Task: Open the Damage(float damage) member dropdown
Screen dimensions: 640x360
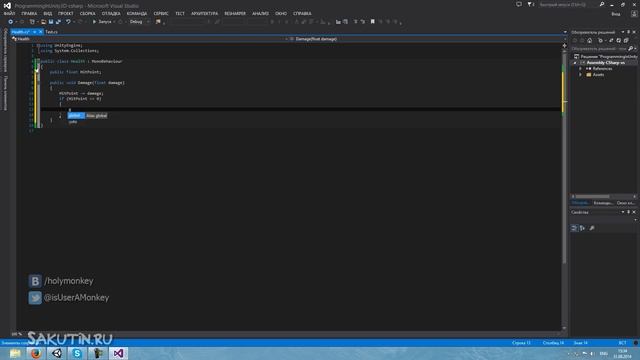Action: coord(426,39)
